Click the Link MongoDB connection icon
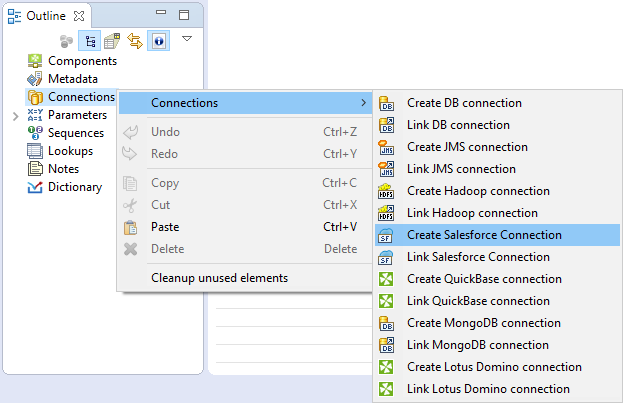 (387, 345)
